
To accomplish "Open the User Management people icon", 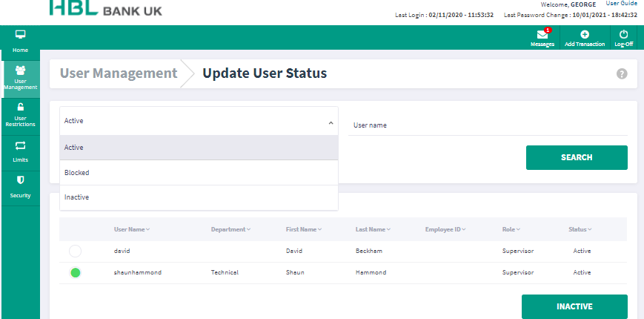I will tap(21, 70).
